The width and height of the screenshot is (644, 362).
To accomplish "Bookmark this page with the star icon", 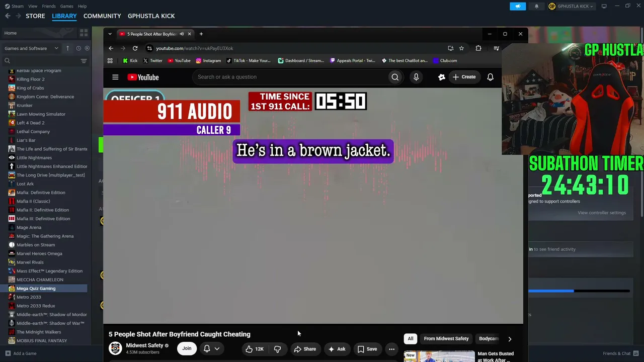I will pos(461,48).
